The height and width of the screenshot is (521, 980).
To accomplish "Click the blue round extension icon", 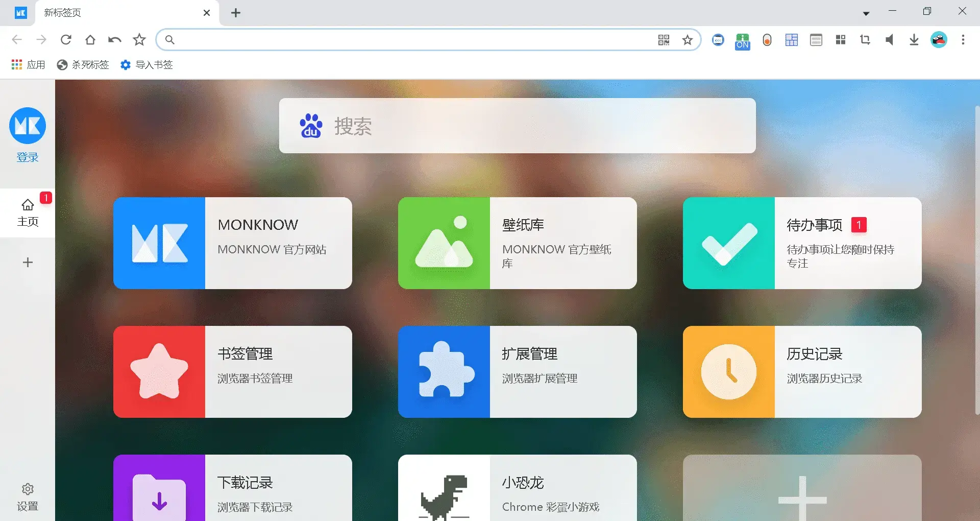I will coord(718,40).
